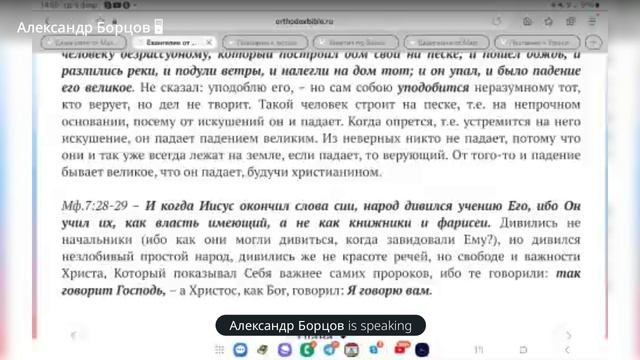Screen dimensions: 640x360
Task: Open the browser tab overview icon
Action: click(x=571, y=21)
